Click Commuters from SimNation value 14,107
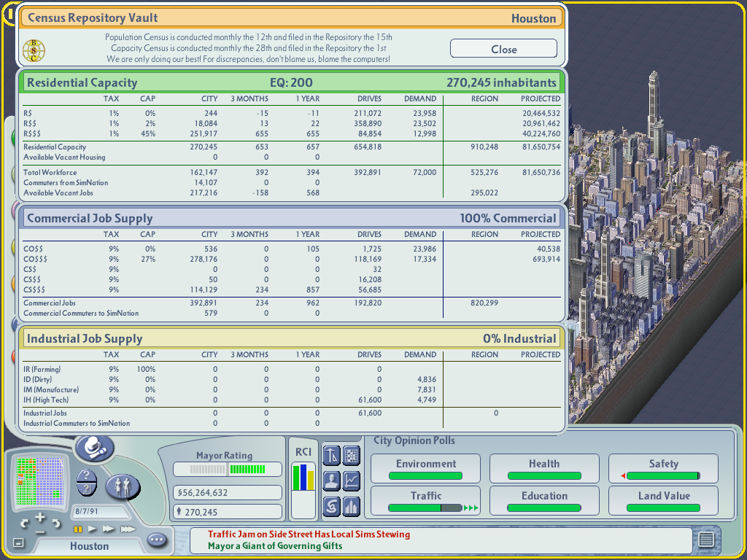The image size is (747, 560). tap(205, 182)
